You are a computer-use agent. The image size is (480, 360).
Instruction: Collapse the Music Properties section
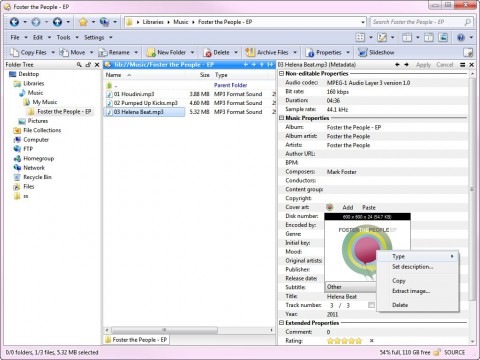tap(281, 118)
